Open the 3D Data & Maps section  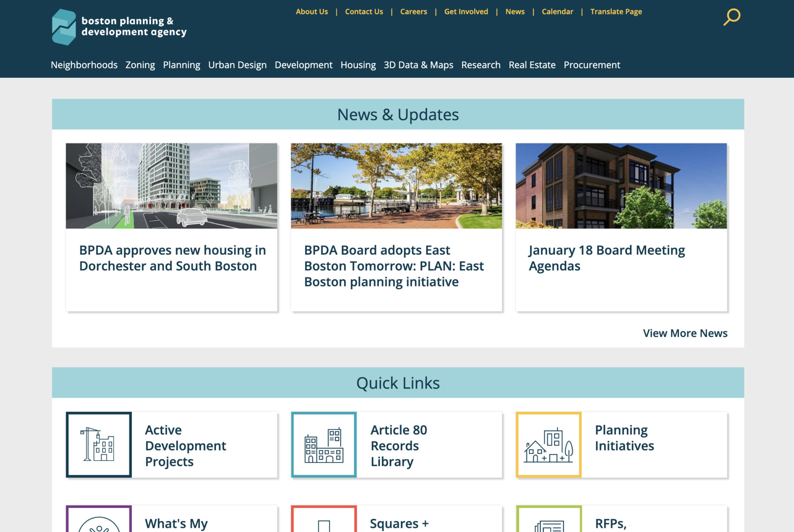418,65
